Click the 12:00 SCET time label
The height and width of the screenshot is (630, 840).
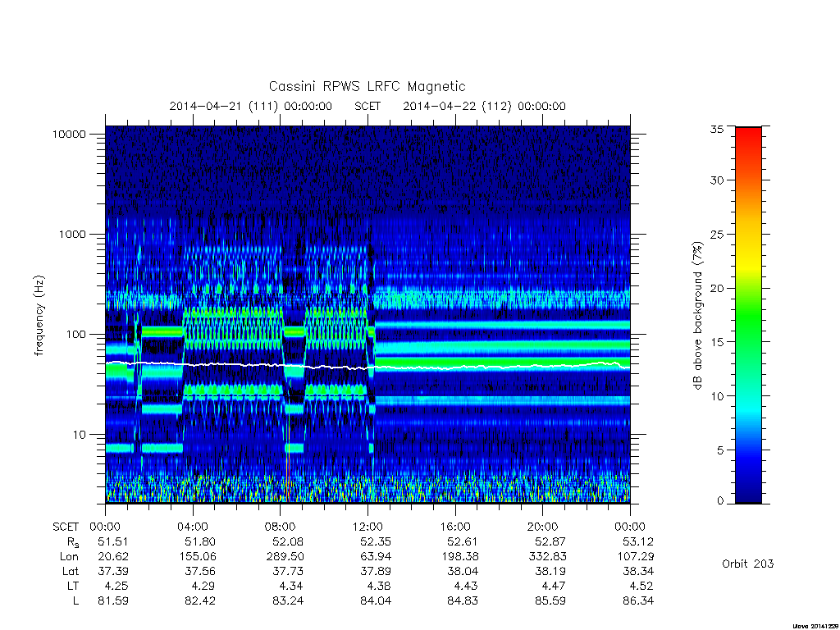click(x=368, y=527)
